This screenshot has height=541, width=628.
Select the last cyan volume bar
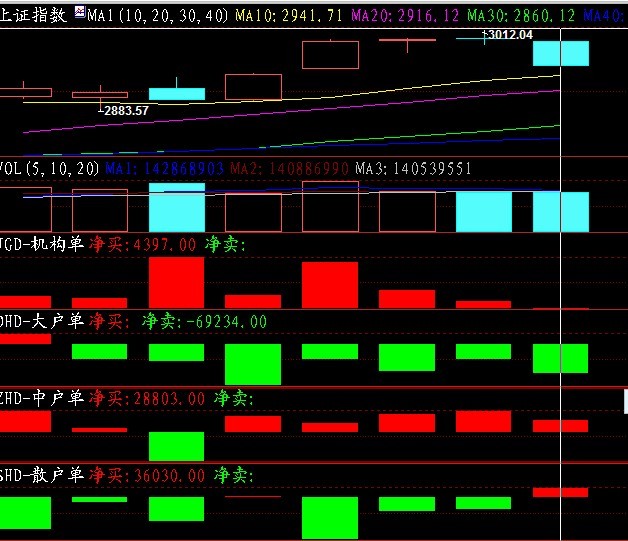pyautogui.click(x=561, y=211)
